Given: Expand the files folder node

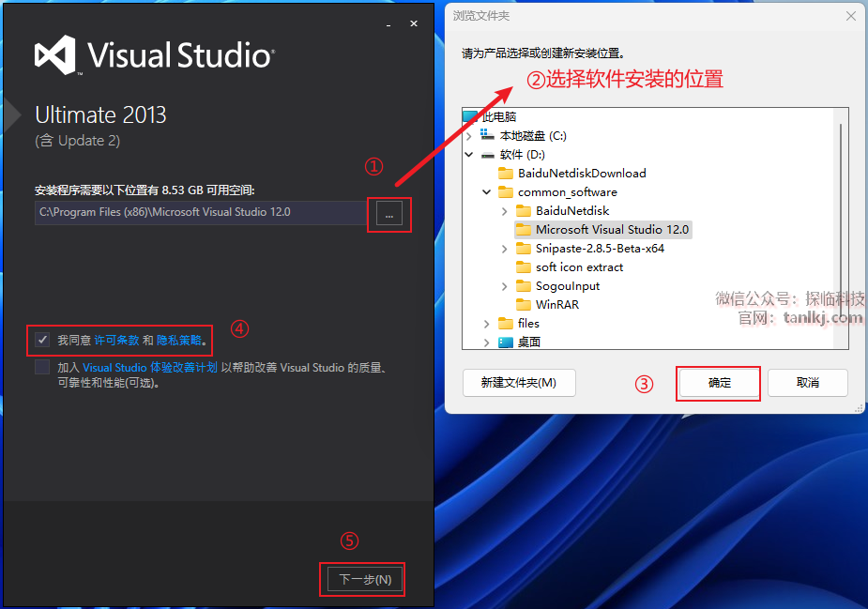Looking at the screenshot, I should click(487, 324).
